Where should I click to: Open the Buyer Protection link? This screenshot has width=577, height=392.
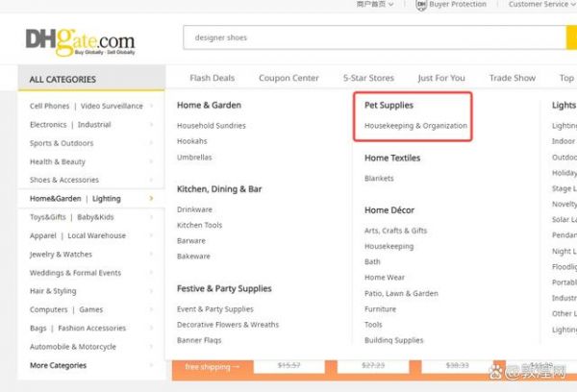pos(458,5)
